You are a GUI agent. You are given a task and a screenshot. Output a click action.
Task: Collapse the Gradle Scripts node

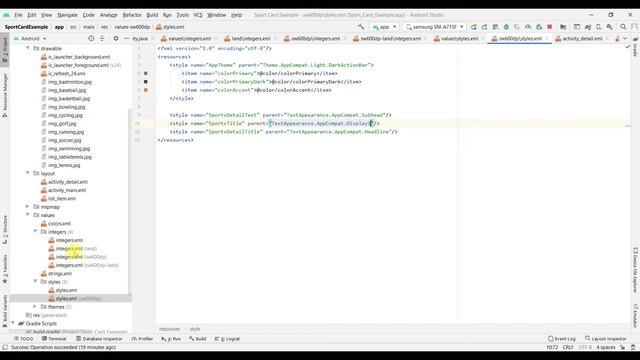point(13,323)
